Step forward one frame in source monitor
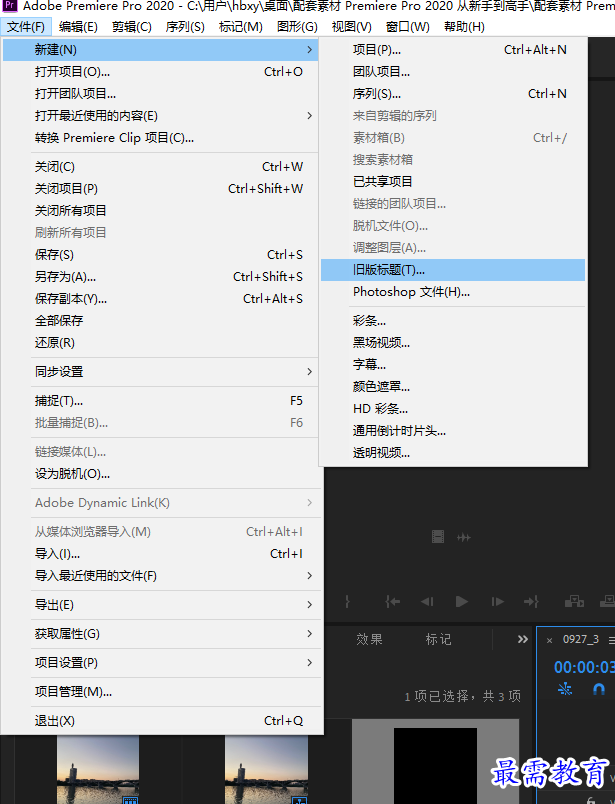Image resolution: width=615 pixels, height=804 pixels. point(497,601)
